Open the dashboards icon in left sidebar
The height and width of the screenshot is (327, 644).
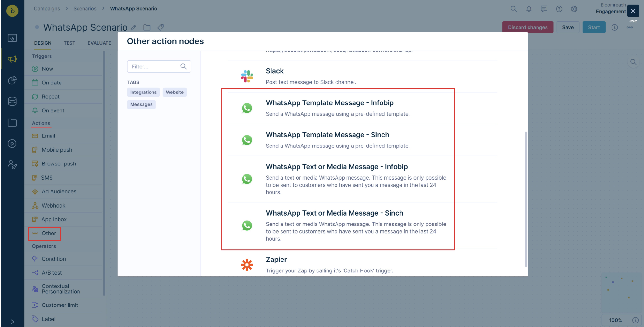tap(12, 38)
